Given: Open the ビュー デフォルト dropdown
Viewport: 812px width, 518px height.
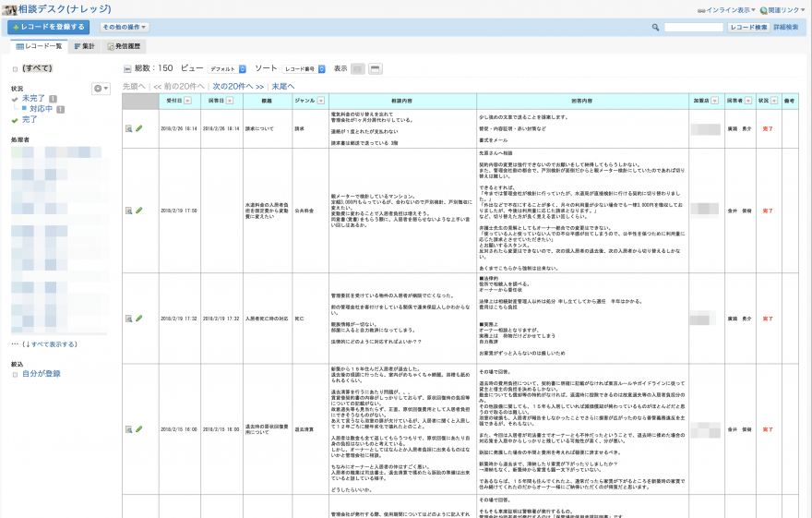Looking at the screenshot, I should (227, 69).
